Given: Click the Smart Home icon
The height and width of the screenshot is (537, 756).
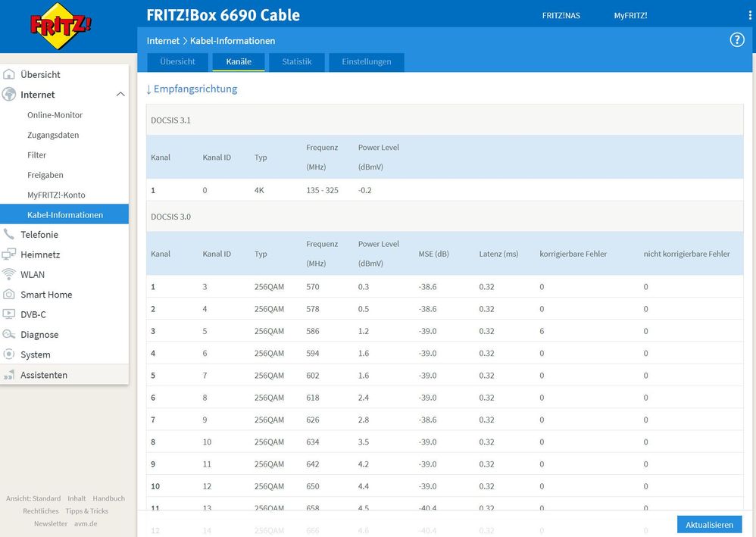Looking at the screenshot, I should pyautogui.click(x=9, y=295).
